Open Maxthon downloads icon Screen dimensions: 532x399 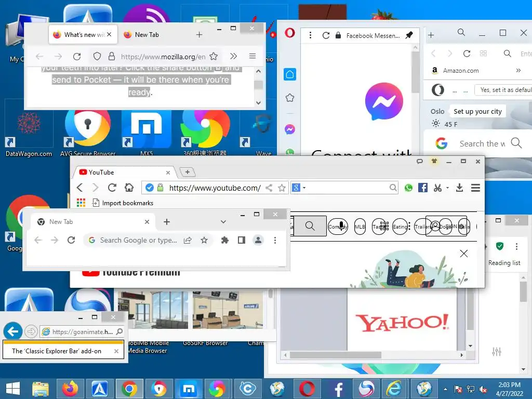[459, 188]
